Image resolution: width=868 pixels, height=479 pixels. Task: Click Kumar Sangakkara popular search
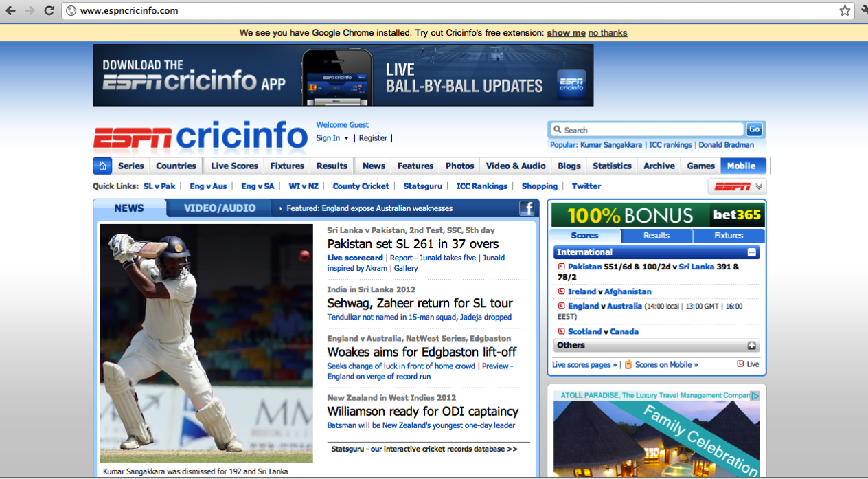pyautogui.click(x=611, y=145)
